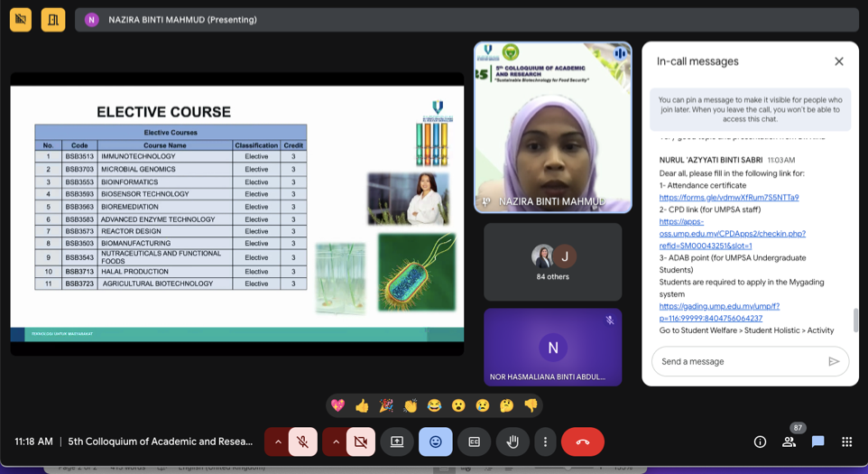Viewport: 868px width, 474px height.
Task: Expand audio settings arrow beside microphone
Action: click(278, 441)
